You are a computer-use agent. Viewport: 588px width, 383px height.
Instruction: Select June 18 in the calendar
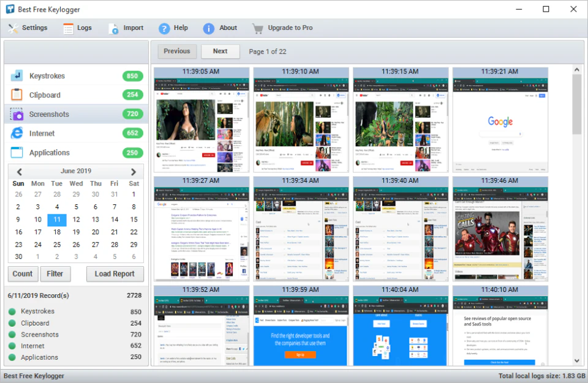[56, 232]
